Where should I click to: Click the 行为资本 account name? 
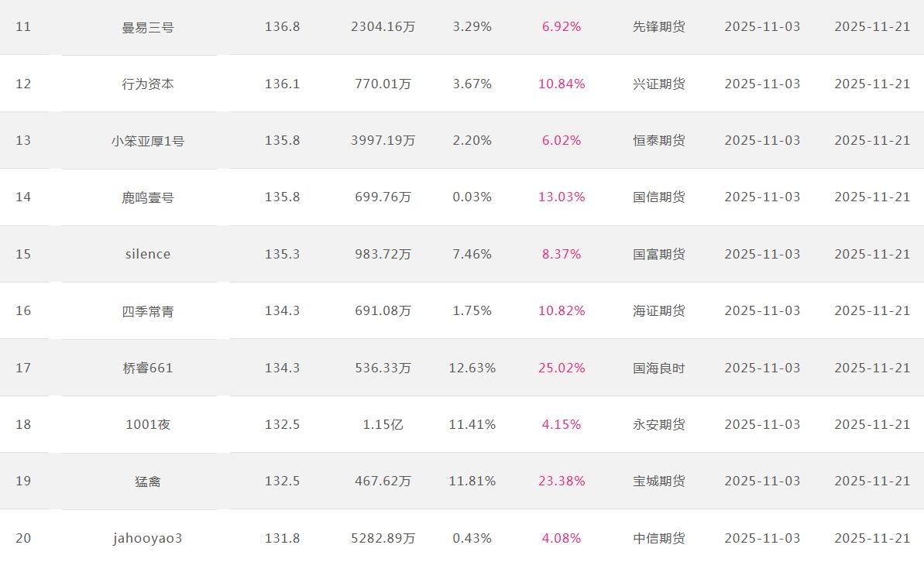148,84
